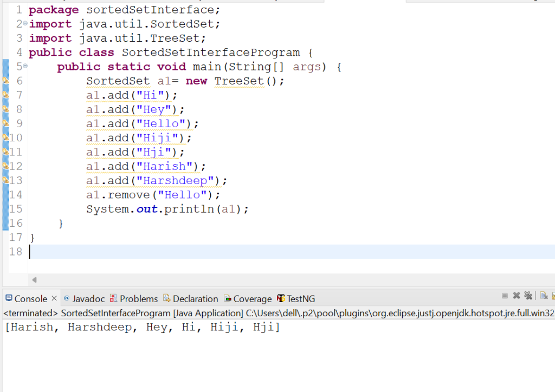Click the warning marker on line 13
Screen dimensions: 555x392
5,180
